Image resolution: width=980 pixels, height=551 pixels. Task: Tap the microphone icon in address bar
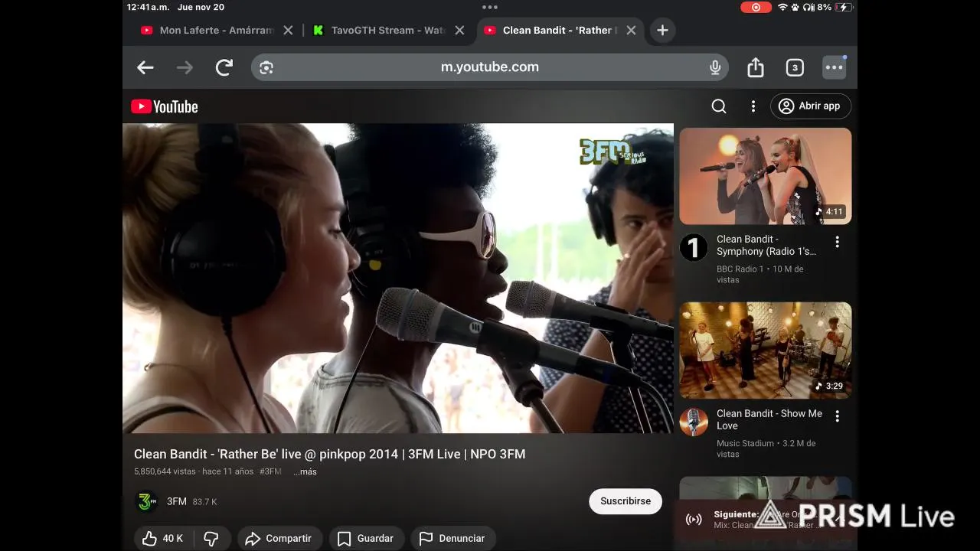coord(715,67)
